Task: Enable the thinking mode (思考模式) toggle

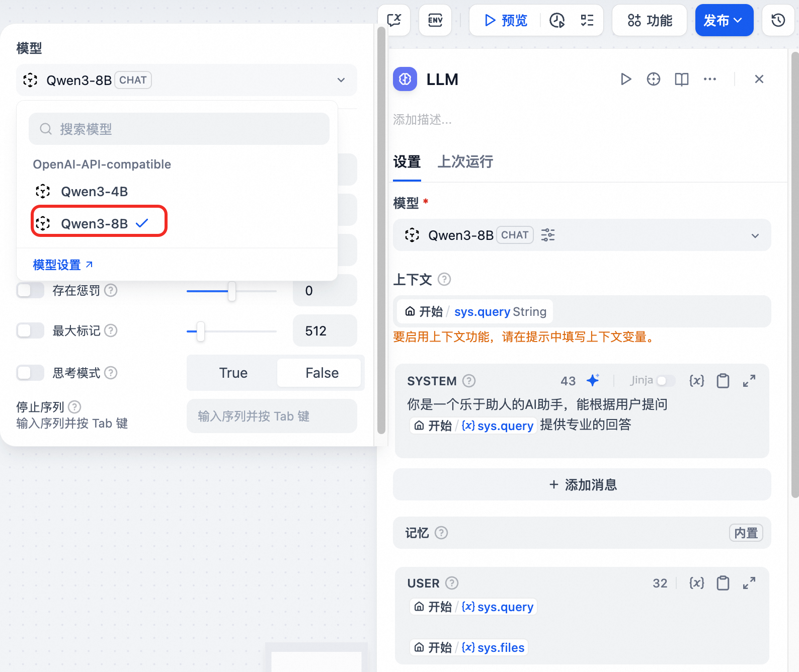Action: tap(30, 373)
